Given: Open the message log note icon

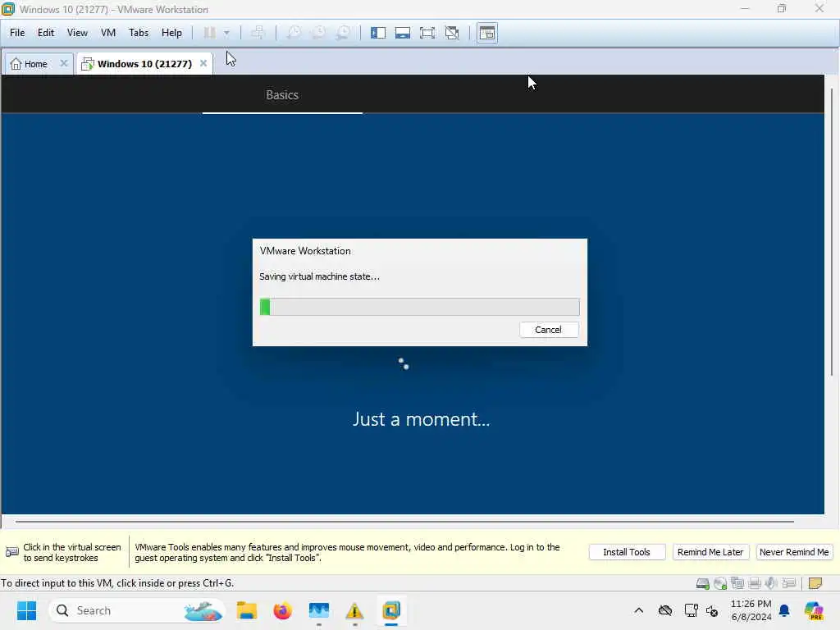Looking at the screenshot, I should coord(815,583).
